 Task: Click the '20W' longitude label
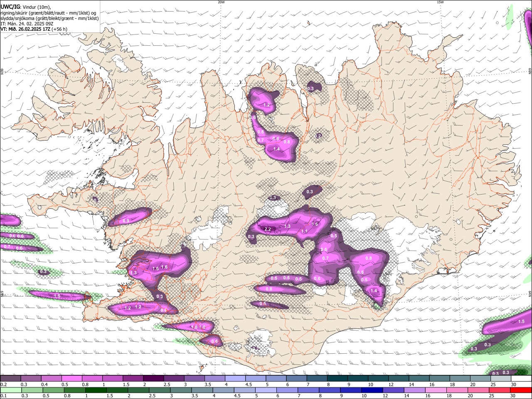pos(221,2)
